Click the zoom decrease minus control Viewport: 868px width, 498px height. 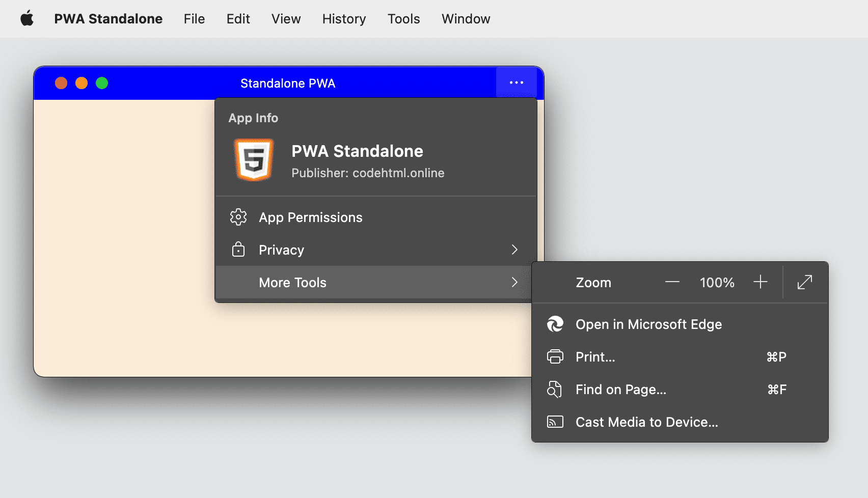(672, 282)
